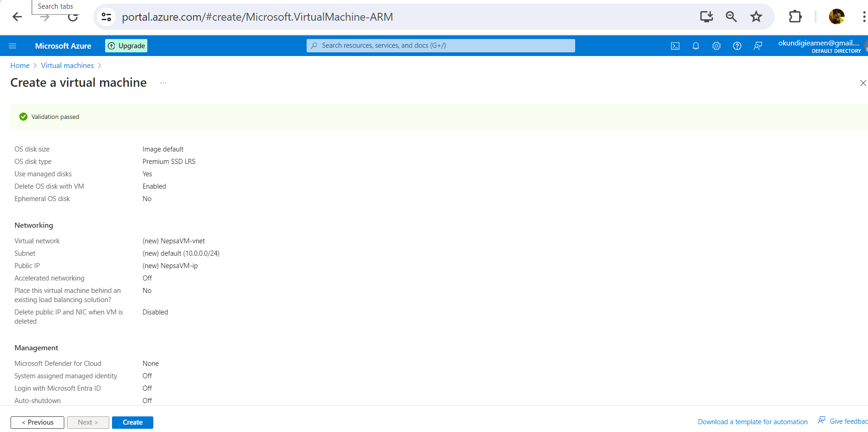Click the Login with Microsoft Entra ID label
This screenshot has height=432, width=868.
(x=57, y=388)
